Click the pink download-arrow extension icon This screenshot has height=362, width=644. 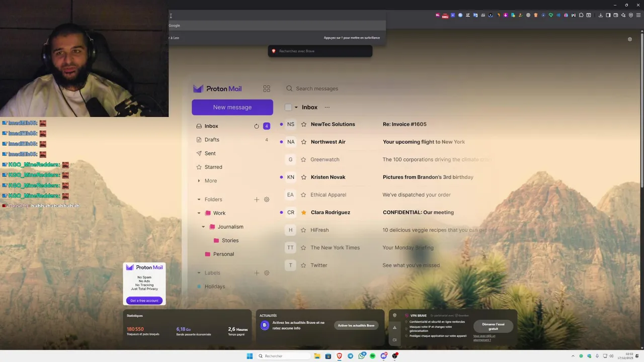[506, 15]
